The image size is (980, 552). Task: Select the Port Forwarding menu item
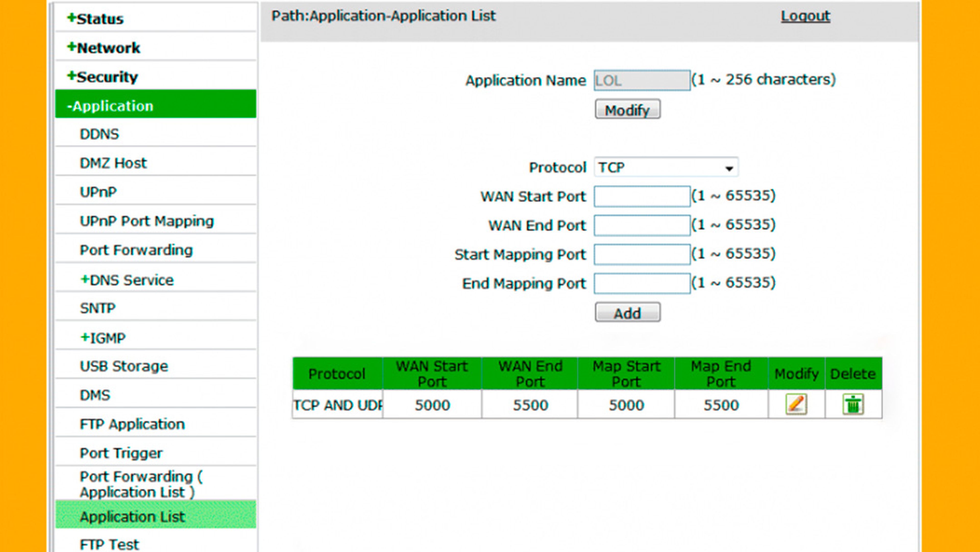(x=136, y=250)
